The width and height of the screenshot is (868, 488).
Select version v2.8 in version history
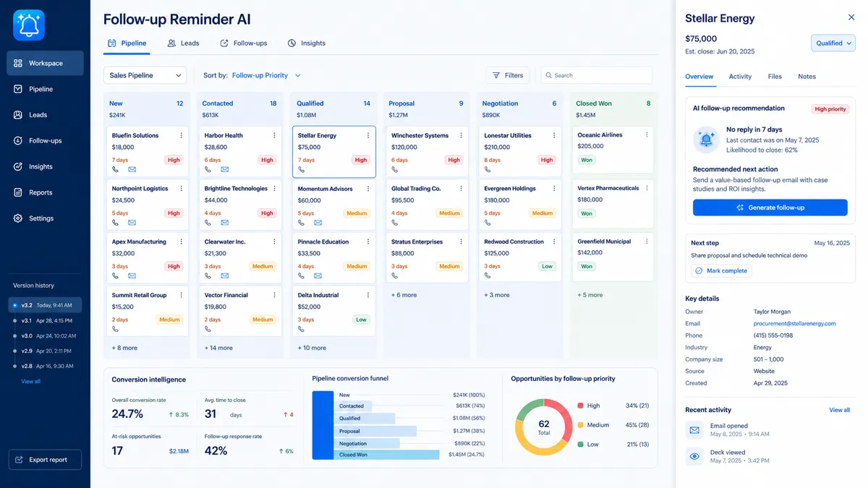point(46,366)
